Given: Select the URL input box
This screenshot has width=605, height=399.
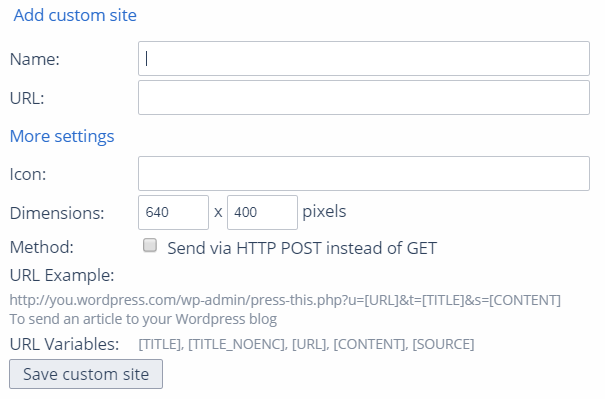Looking at the screenshot, I should [364, 98].
